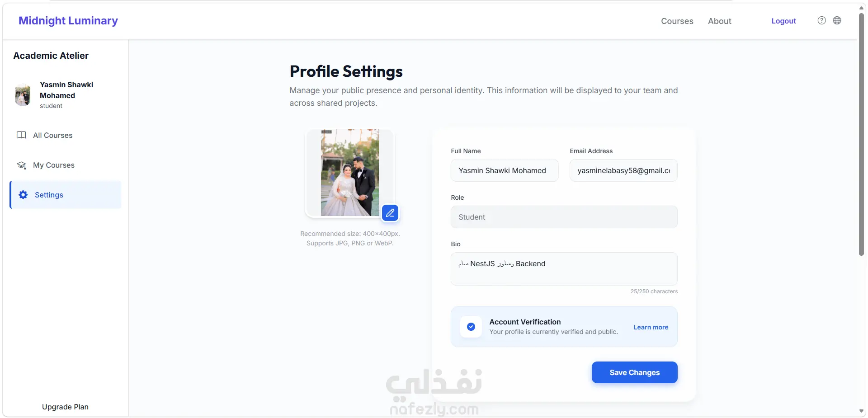Click the Midnight Luminary logo
868x418 pixels.
[68, 21]
